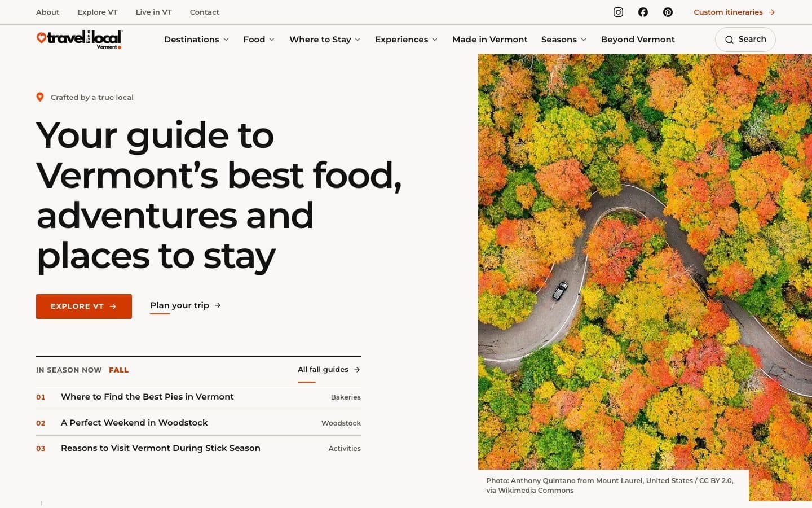Click the FALL season label

(119, 370)
